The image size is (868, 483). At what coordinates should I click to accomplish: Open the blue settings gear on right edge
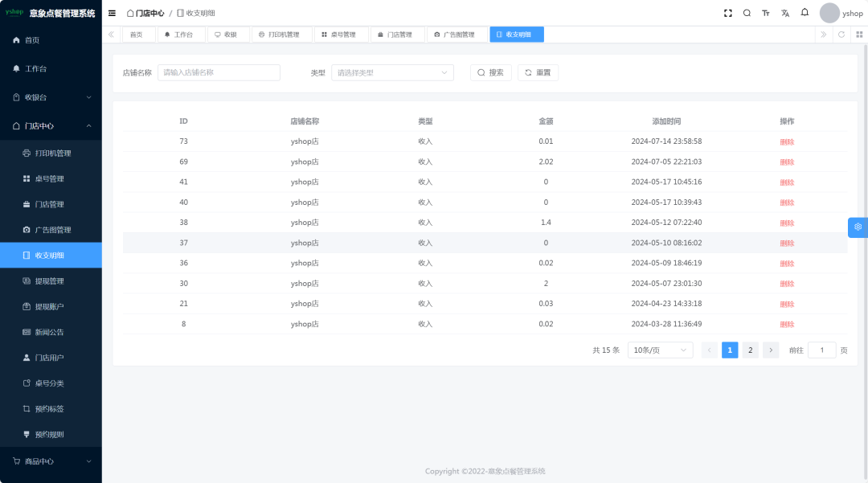(858, 227)
